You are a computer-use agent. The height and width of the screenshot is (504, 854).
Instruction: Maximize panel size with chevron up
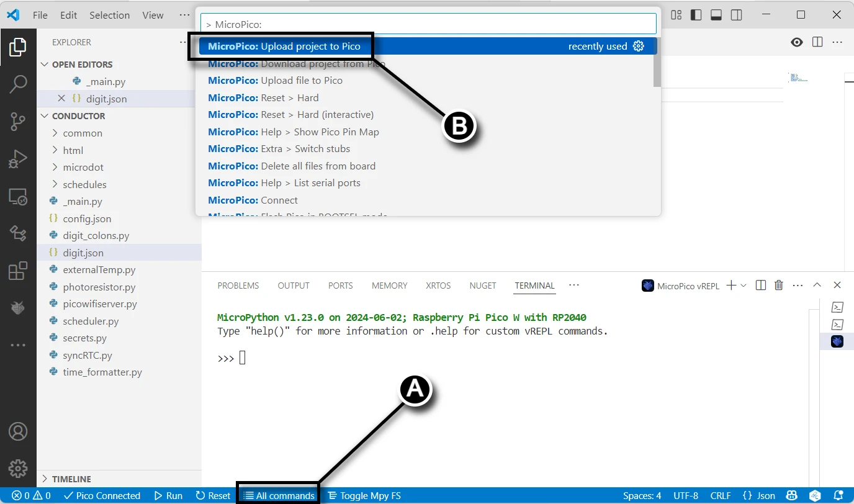[817, 286]
